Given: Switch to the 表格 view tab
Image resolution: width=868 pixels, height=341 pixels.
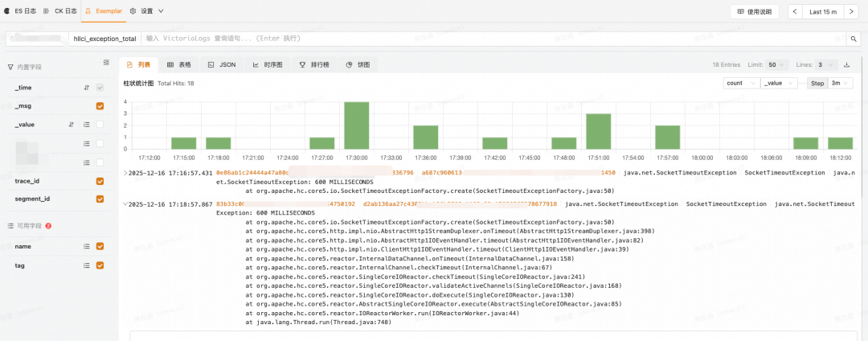Looking at the screenshot, I should 178,65.
